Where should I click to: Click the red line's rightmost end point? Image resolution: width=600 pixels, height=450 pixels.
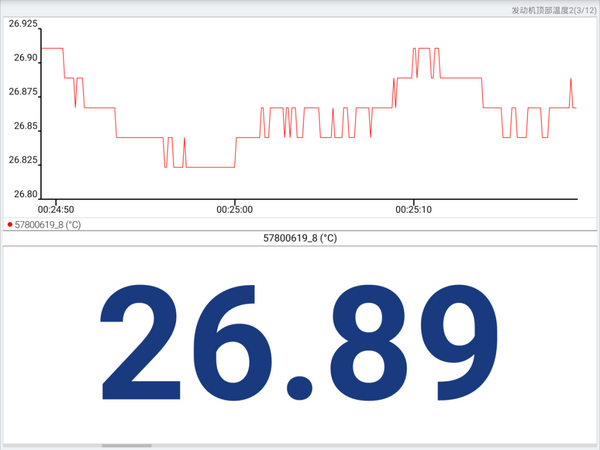[x=576, y=108]
